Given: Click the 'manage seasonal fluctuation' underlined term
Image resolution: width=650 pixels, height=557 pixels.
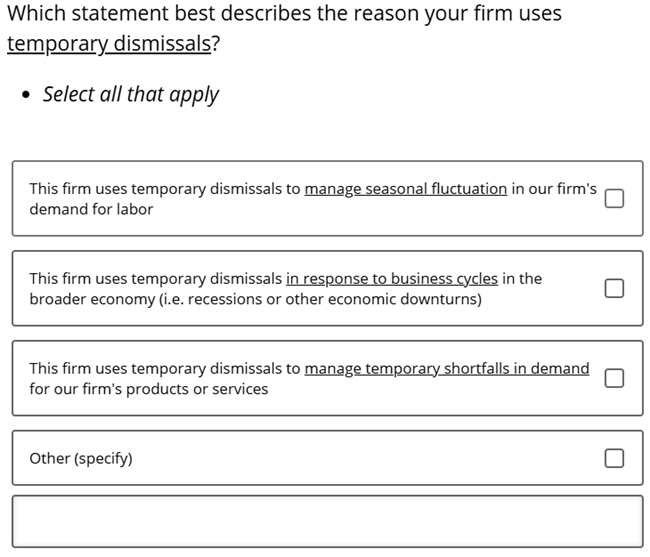Looking at the screenshot, I should [x=405, y=188].
